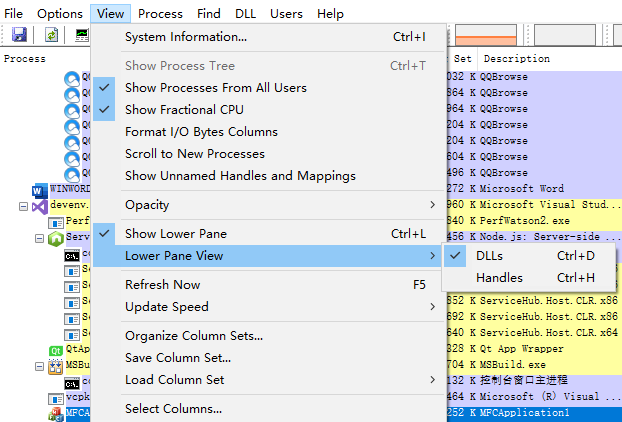
Task: Collapse the MSBuild process tree node
Action: [39, 366]
